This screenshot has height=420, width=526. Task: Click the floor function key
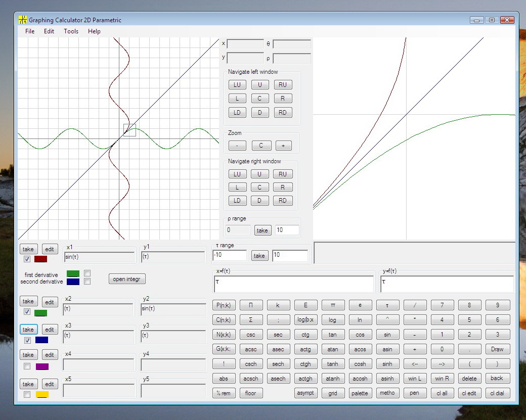(x=251, y=393)
